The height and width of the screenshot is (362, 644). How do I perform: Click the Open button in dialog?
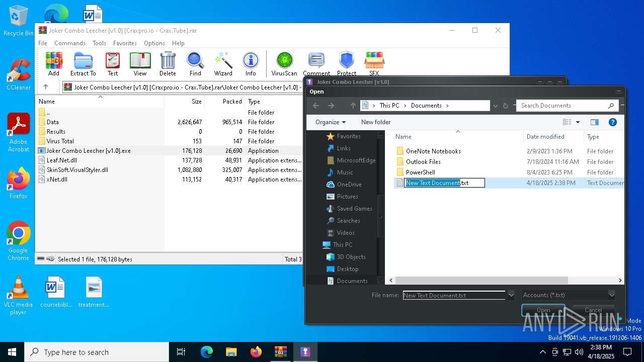click(543, 310)
